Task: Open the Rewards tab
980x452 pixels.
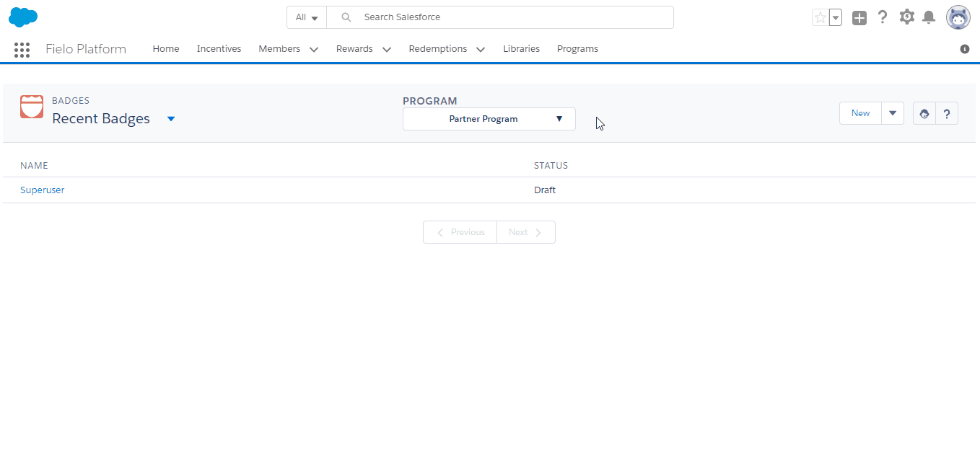Action: 354,49
